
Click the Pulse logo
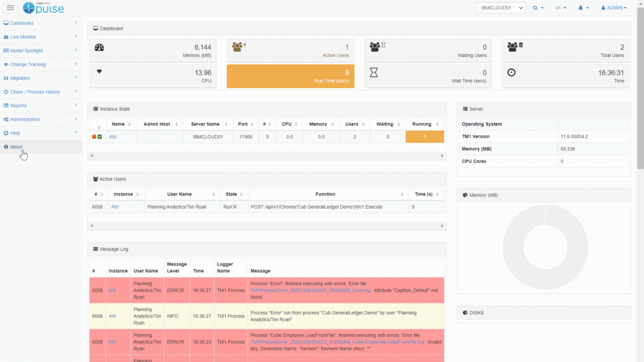coord(43,8)
